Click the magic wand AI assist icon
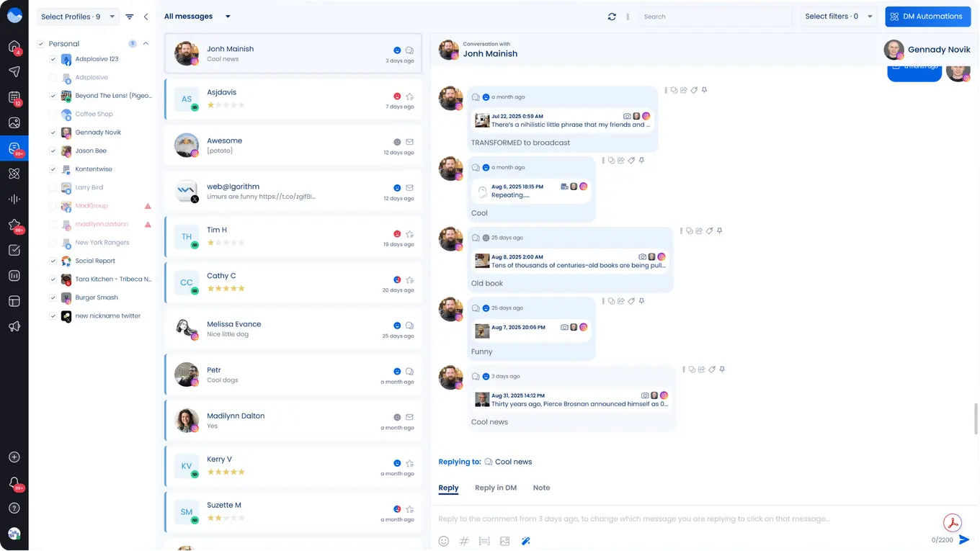 coord(525,541)
